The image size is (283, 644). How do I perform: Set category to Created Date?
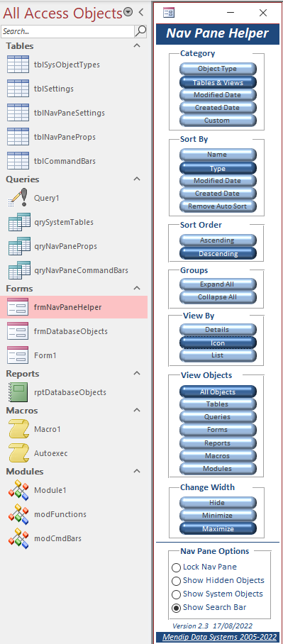218,108
